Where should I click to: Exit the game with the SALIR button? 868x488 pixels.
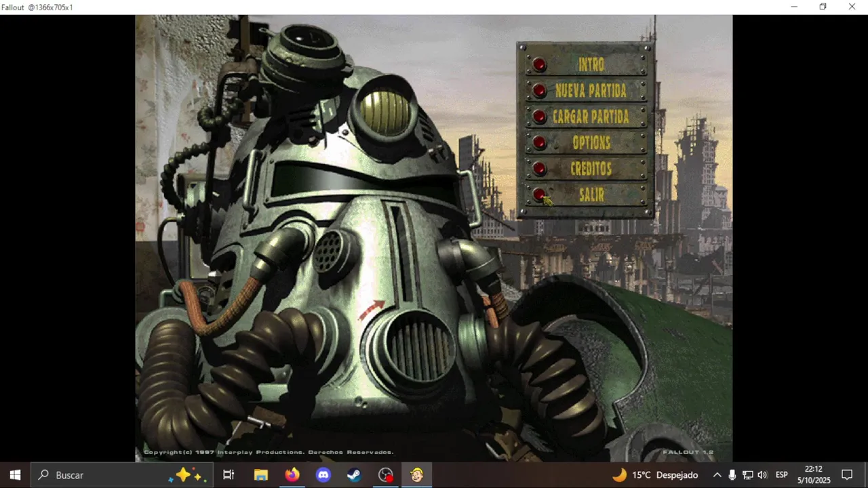pyautogui.click(x=539, y=195)
